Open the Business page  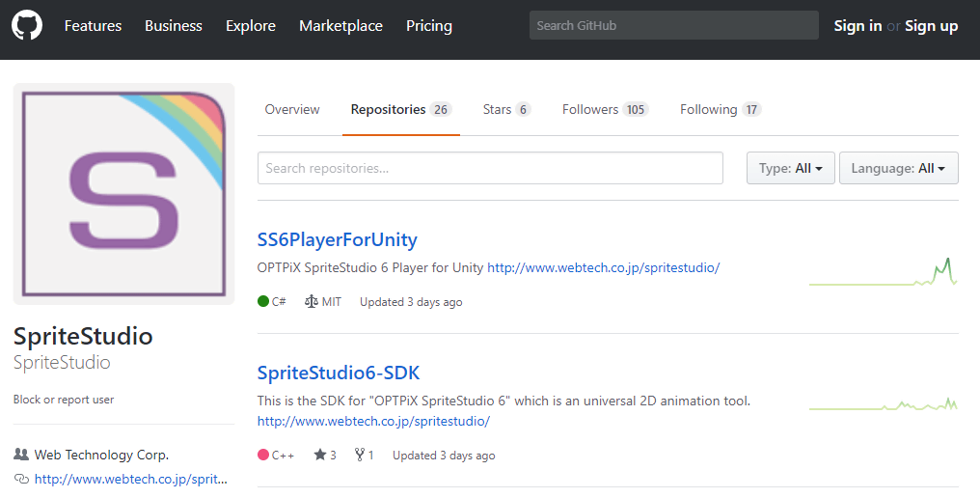(174, 26)
